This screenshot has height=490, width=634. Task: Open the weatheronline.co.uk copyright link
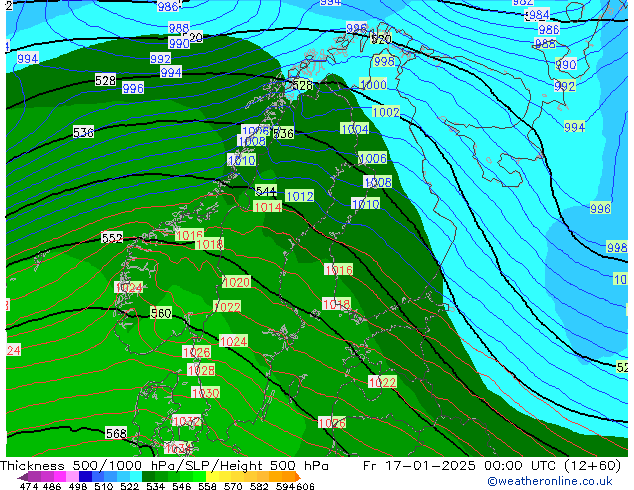click(550, 481)
